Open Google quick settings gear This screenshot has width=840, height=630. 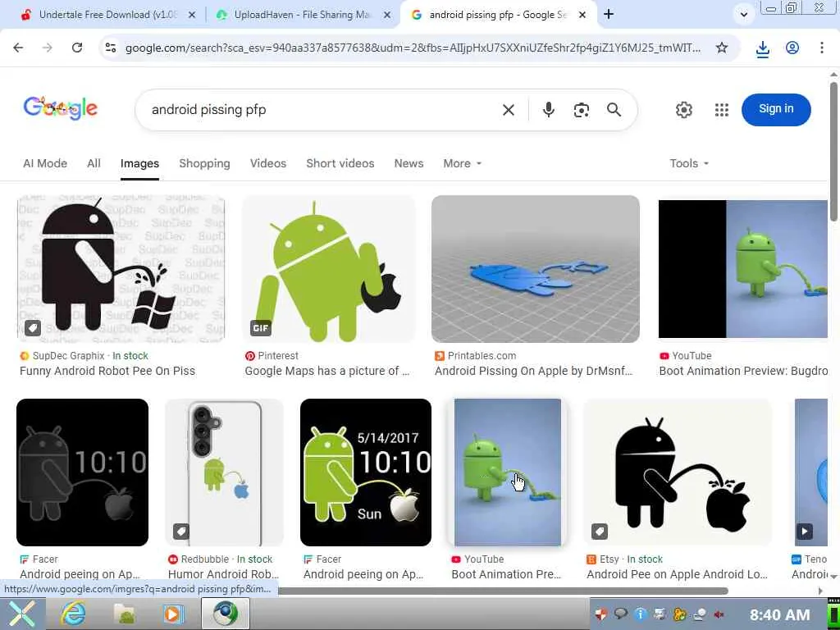pyautogui.click(x=683, y=110)
